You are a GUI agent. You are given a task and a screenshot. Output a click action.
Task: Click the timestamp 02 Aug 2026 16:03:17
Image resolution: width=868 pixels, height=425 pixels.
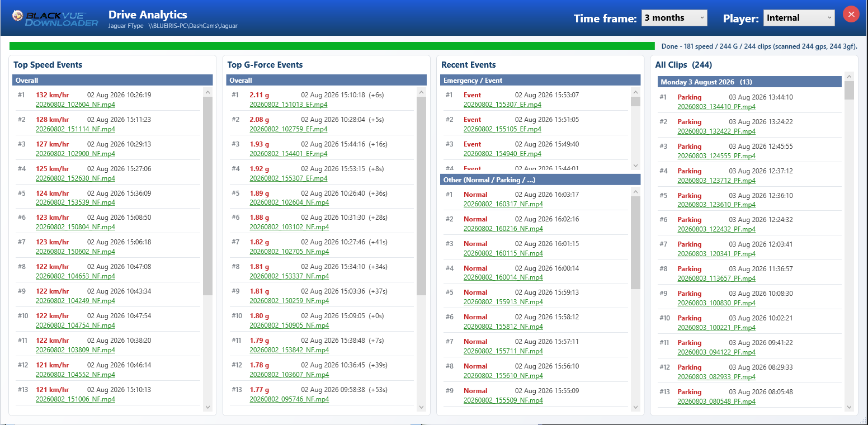pos(547,195)
